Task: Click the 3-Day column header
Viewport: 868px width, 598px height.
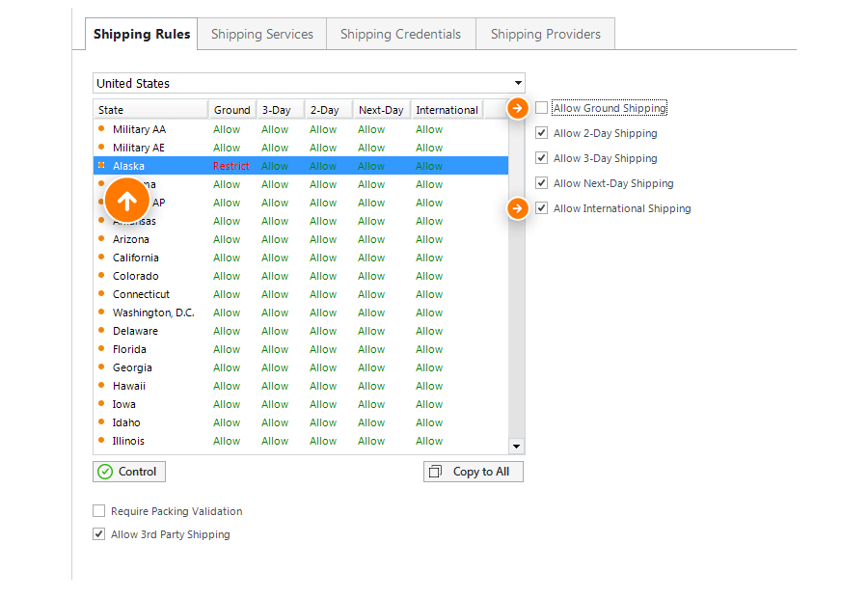Action: coord(280,110)
